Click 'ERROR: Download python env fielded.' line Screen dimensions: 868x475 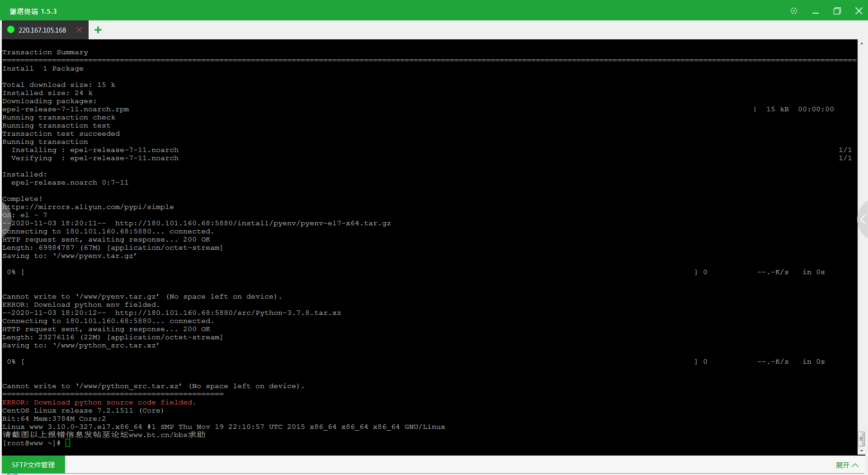coord(81,304)
